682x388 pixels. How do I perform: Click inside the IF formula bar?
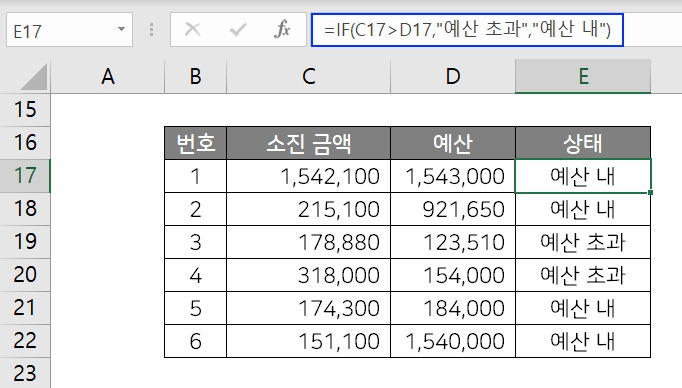click(x=468, y=30)
